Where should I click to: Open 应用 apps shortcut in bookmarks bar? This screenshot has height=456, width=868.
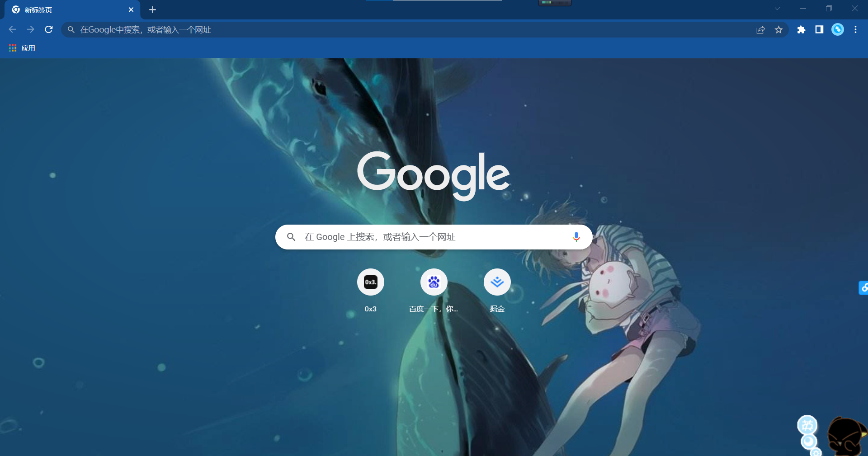click(22, 48)
